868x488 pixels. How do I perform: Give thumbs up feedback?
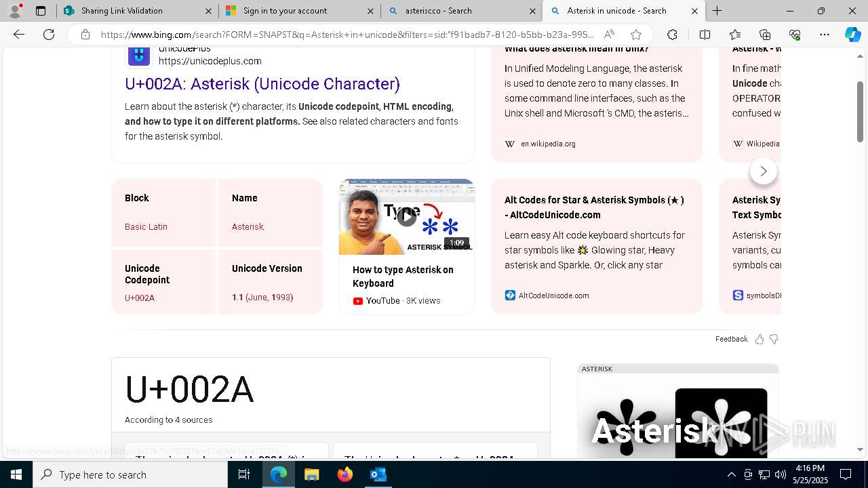759,339
